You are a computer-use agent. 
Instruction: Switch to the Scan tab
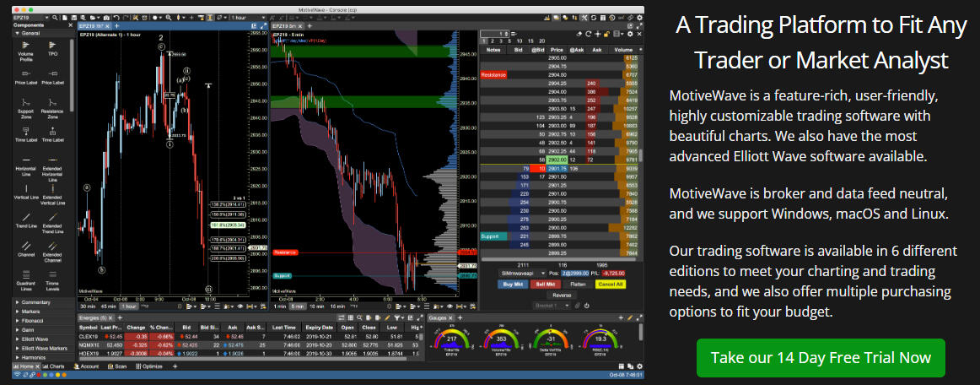[117, 366]
